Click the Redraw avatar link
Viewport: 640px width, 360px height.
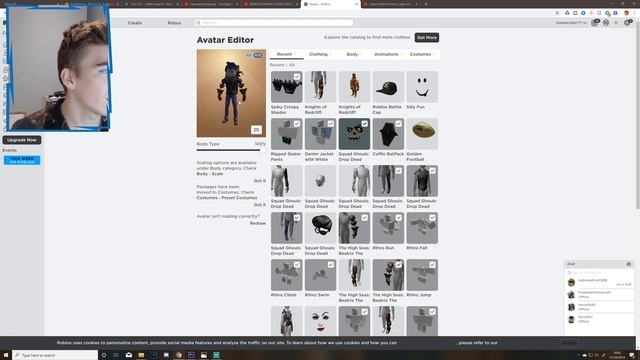click(258, 223)
